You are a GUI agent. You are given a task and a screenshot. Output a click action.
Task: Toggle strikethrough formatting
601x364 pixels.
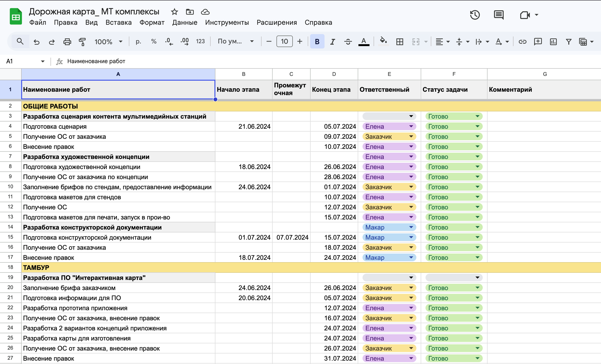tap(348, 42)
